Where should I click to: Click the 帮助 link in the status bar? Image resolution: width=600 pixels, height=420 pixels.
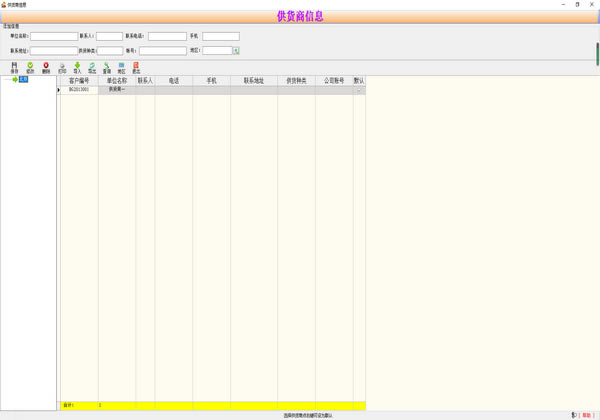tap(587, 415)
